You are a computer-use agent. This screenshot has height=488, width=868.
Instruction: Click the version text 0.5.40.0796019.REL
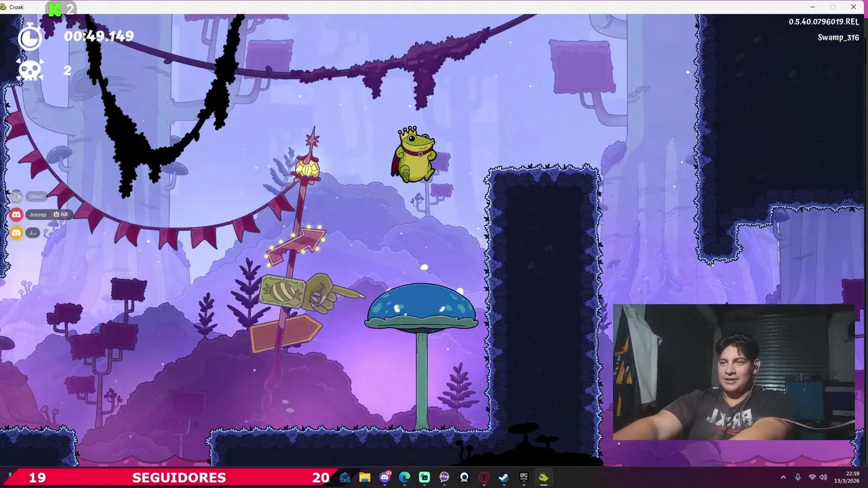(x=824, y=22)
